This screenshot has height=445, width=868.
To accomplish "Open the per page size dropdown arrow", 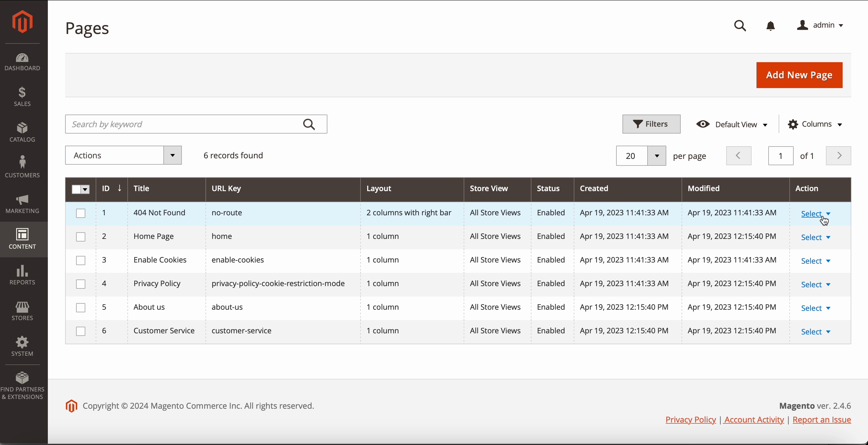I will click(x=656, y=156).
